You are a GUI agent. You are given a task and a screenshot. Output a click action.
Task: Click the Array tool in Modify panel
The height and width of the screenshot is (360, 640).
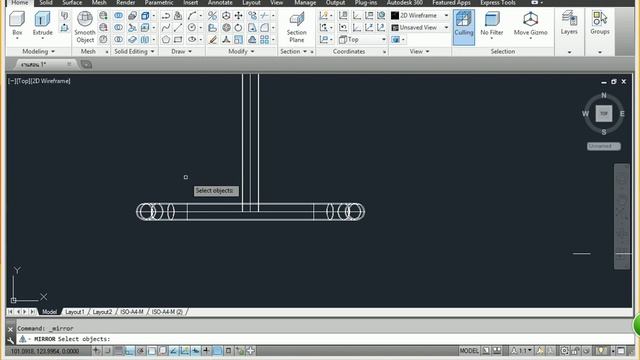coord(264,40)
